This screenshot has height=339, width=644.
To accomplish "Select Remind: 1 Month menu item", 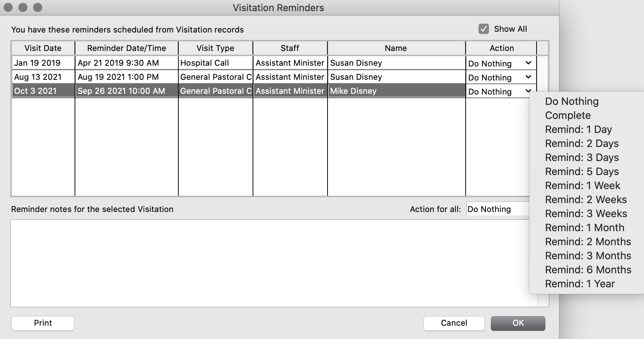I will pos(585,227).
